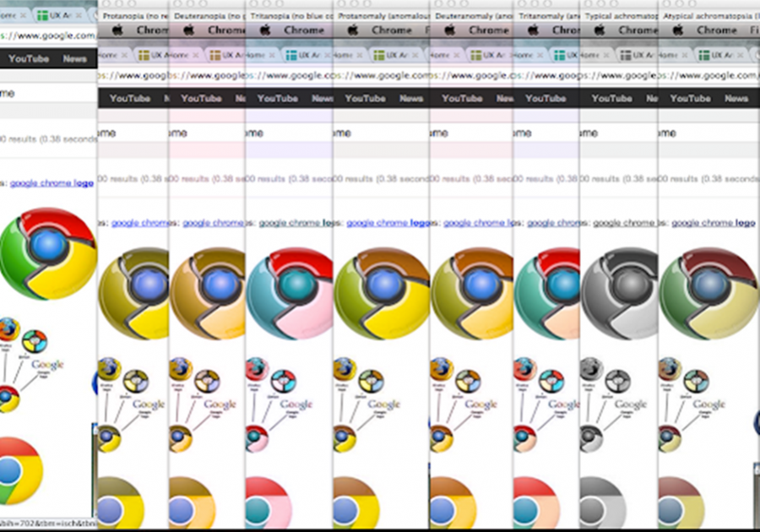The width and height of the screenshot is (760, 532).
Task: Open the browser logos diagram in the Protanomaly window
Action: pyautogui.click(x=367, y=404)
